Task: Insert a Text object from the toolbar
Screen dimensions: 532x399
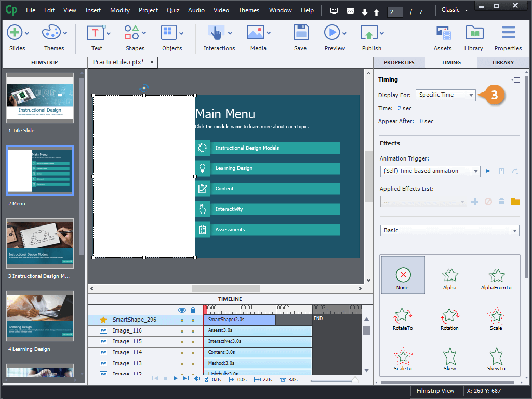Action: tap(96, 37)
